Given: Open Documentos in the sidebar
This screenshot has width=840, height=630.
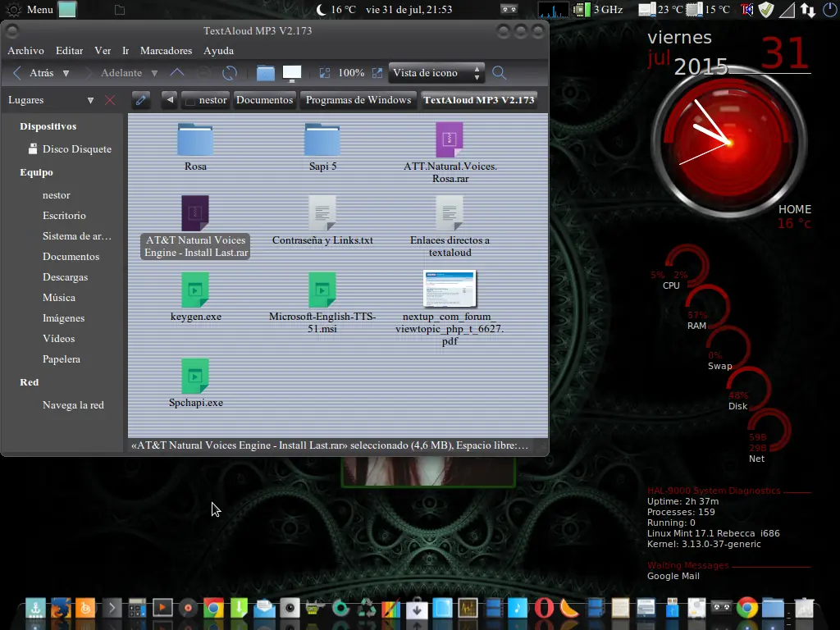Looking at the screenshot, I should pos(71,257).
